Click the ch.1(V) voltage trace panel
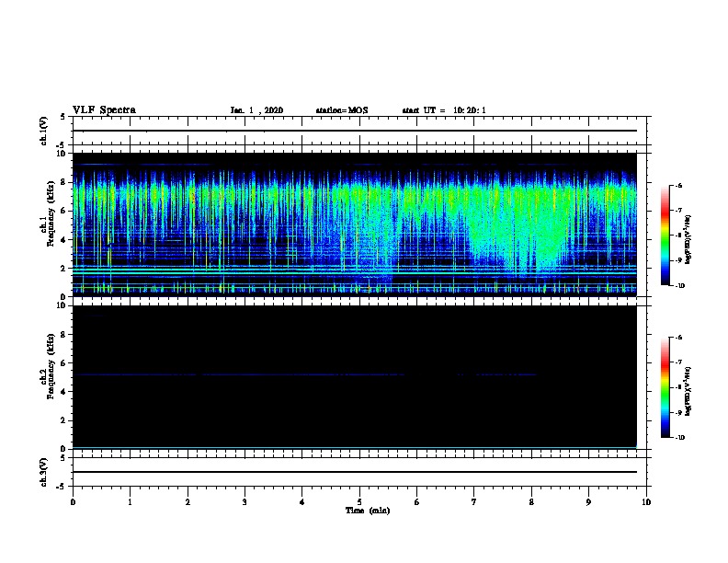The height and width of the screenshot is (563, 728). point(359,131)
